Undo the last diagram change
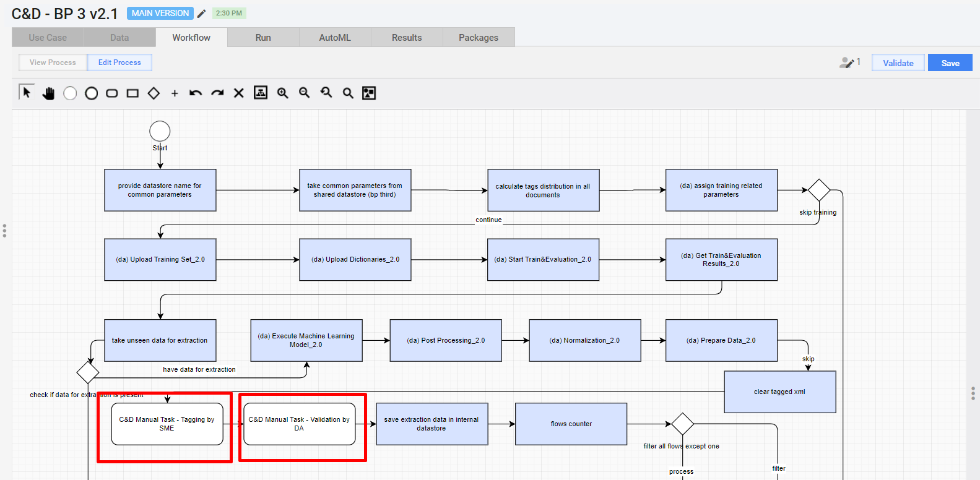 pyautogui.click(x=196, y=93)
